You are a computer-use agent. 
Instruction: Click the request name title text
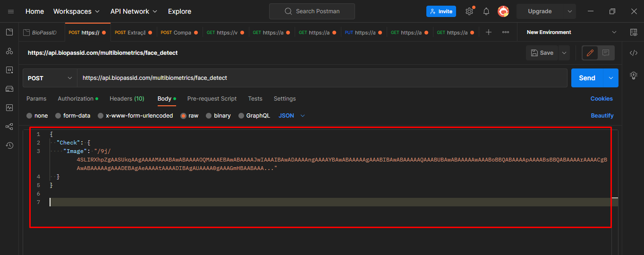[103, 53]
